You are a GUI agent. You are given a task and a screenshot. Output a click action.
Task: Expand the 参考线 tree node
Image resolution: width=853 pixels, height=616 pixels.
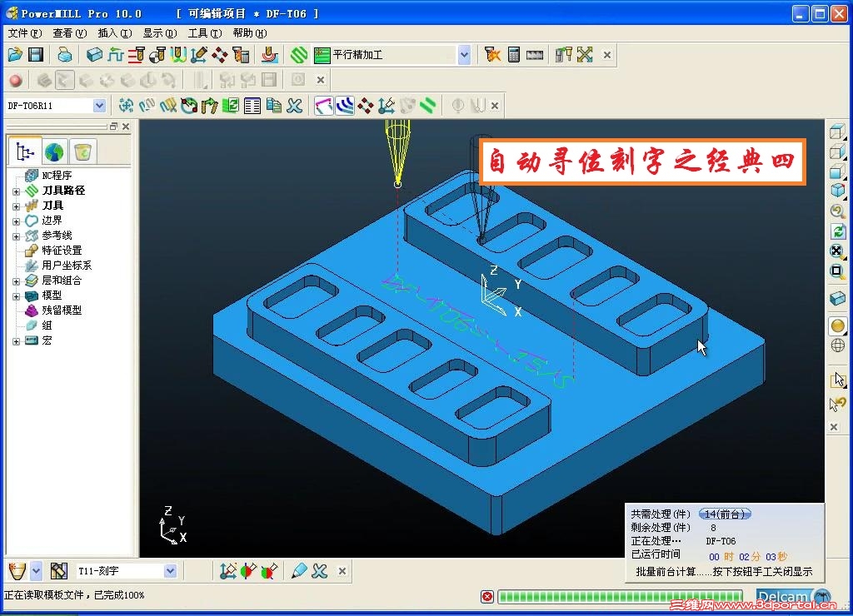[x=17, y=236]
